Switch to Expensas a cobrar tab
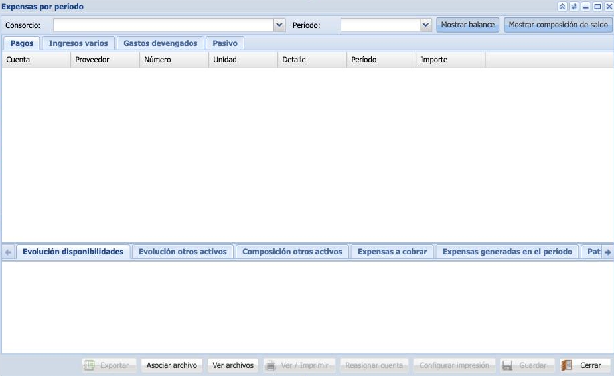 (x=392, y=251)
